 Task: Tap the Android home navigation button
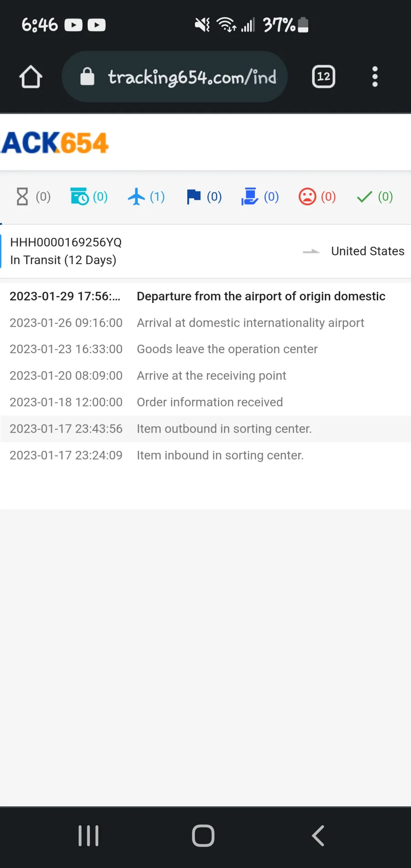[203, 836]
